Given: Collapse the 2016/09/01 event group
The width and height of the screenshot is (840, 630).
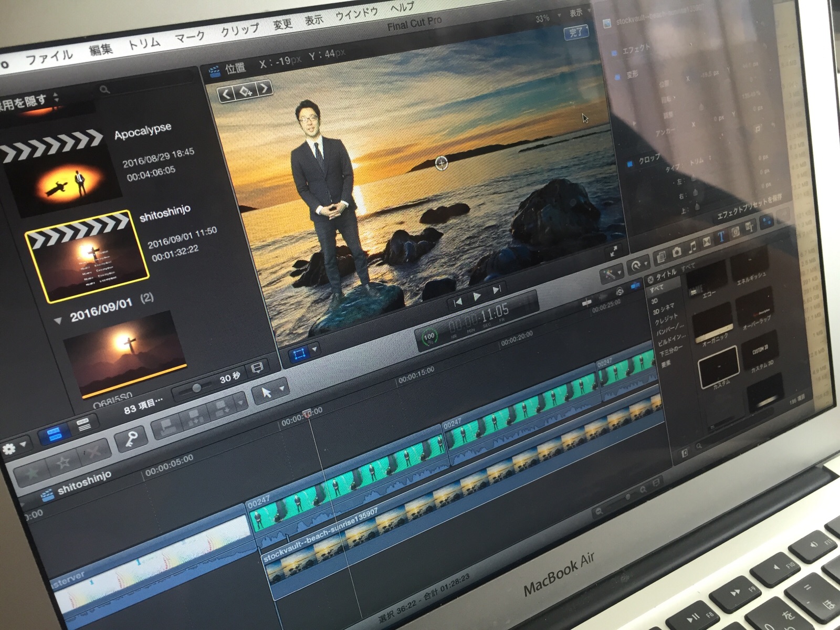Looking at the screenshot, I should [58, 320].
